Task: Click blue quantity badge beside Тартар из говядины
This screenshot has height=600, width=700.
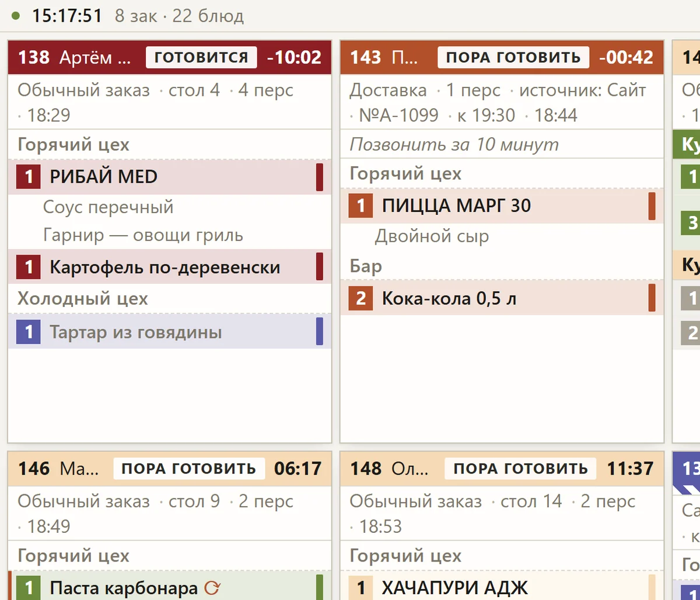Action: pyautogui.click(x=29, y=332)
